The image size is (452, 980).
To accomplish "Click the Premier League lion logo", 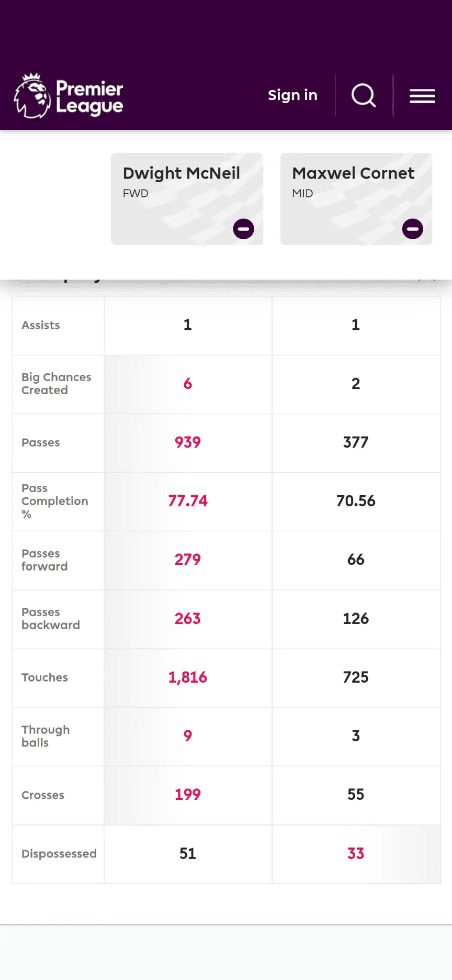I will 32,95.
